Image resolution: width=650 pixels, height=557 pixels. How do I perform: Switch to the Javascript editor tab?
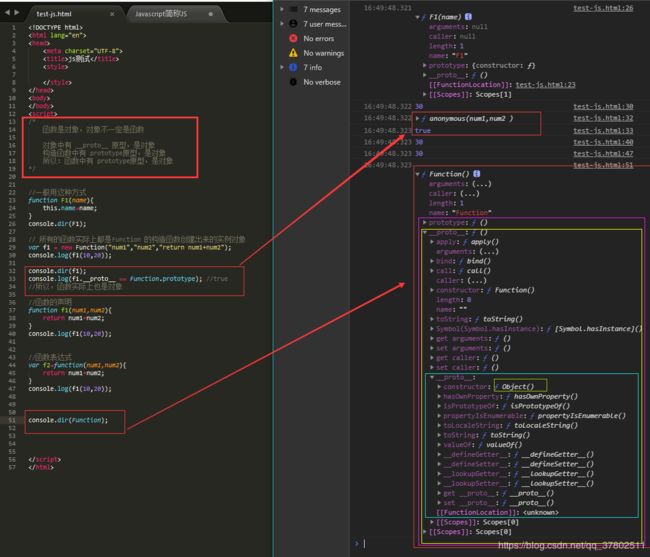(161, 14)
